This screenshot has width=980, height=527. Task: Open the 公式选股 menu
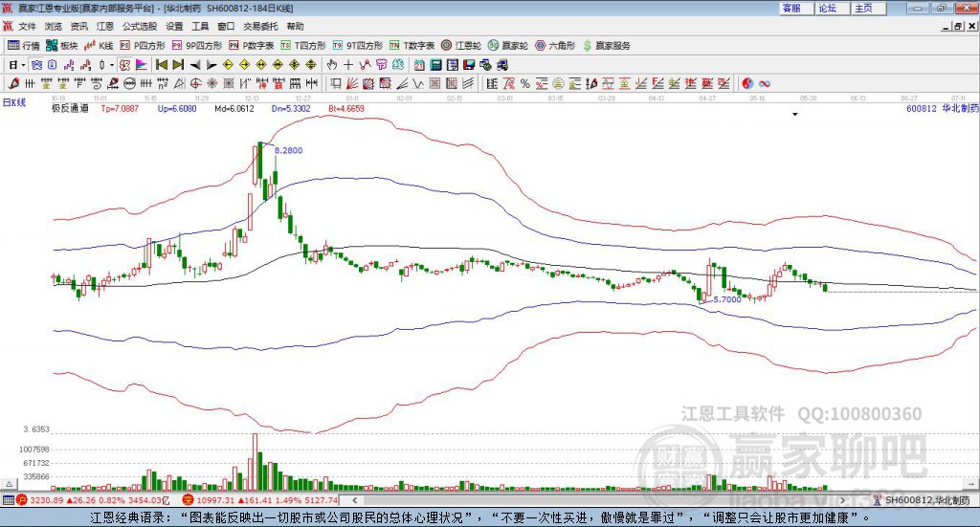coord(140,26)
